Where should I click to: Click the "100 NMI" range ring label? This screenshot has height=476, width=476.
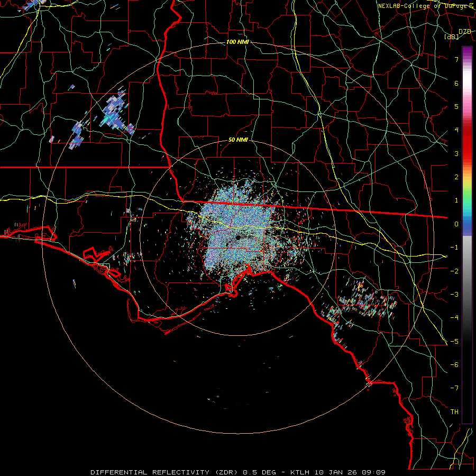tap(237, 42)
